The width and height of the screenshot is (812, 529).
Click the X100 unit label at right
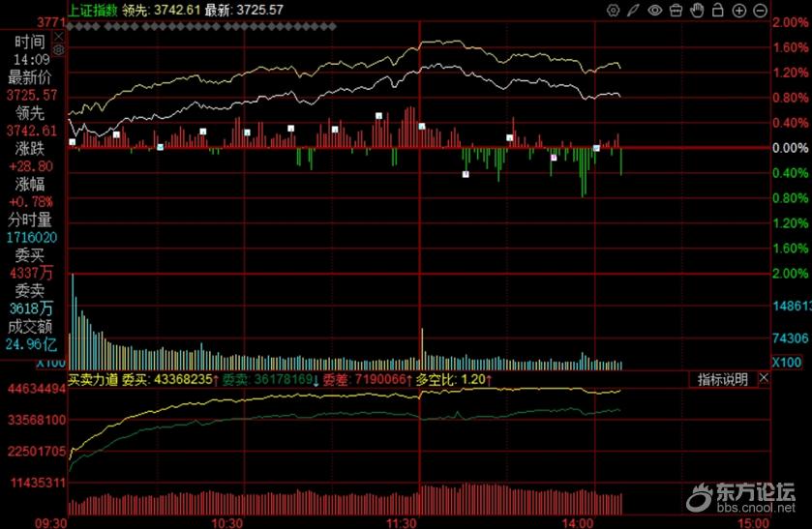787,363
